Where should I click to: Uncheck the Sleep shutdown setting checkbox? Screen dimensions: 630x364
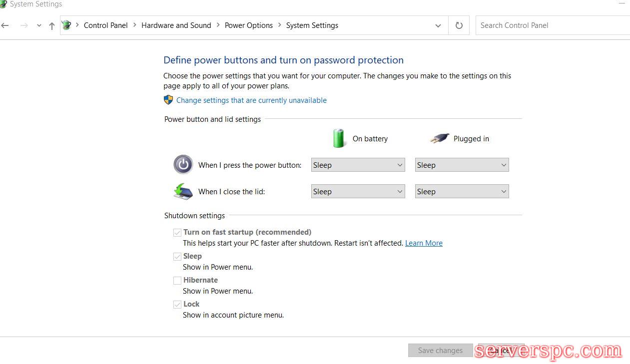(x=177, y=257)
